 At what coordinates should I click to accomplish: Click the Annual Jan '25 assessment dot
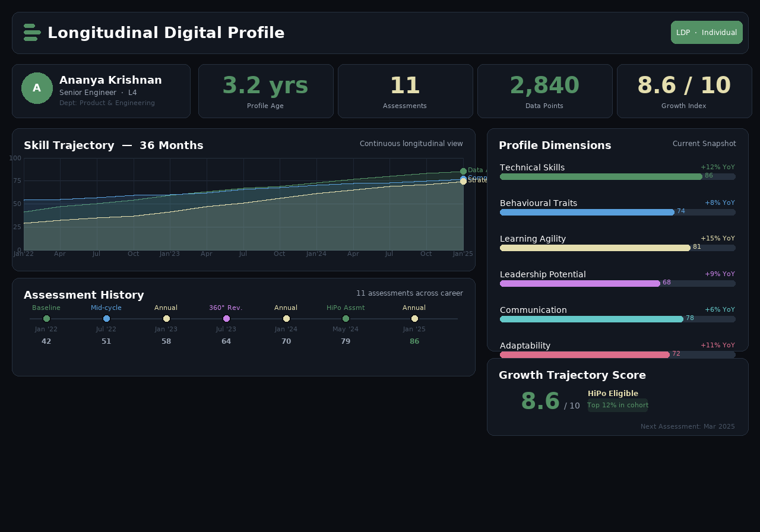[414, 319]
